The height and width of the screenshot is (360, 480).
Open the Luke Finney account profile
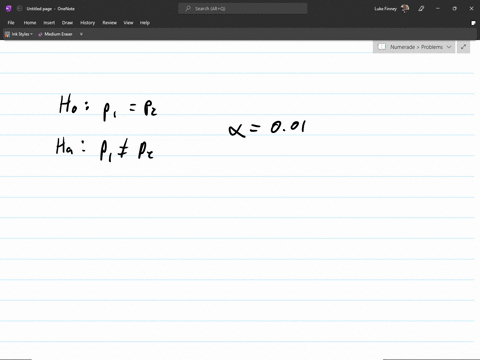[x=392, y=9]
